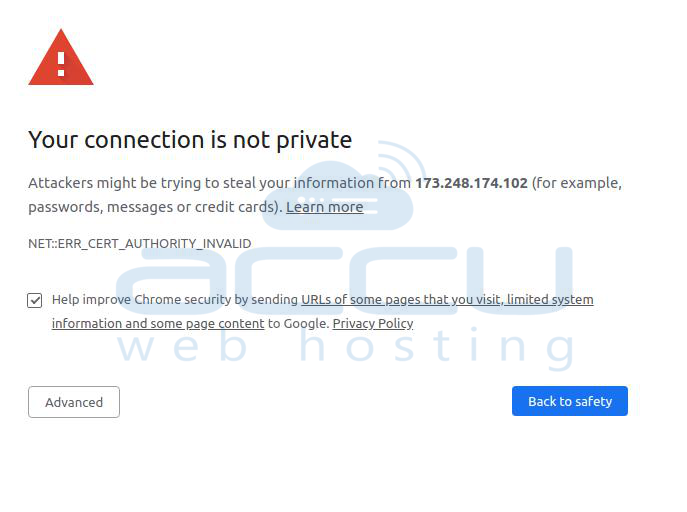Uncheck the Help improve Chrome security checkbox

(35, 300)
